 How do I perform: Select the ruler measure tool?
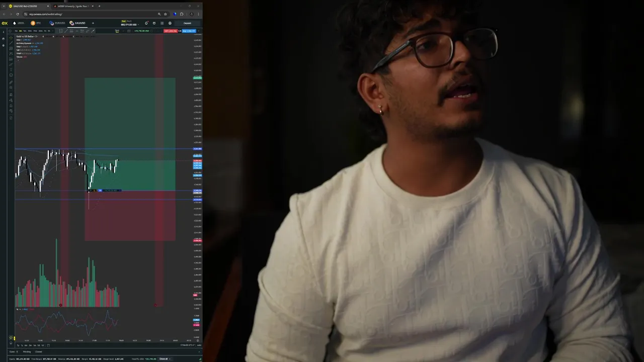click(x=11, y=82)
